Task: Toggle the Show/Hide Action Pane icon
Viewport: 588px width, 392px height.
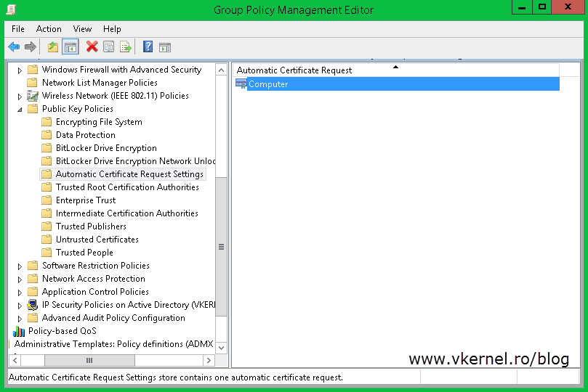Action: [165, 47]
